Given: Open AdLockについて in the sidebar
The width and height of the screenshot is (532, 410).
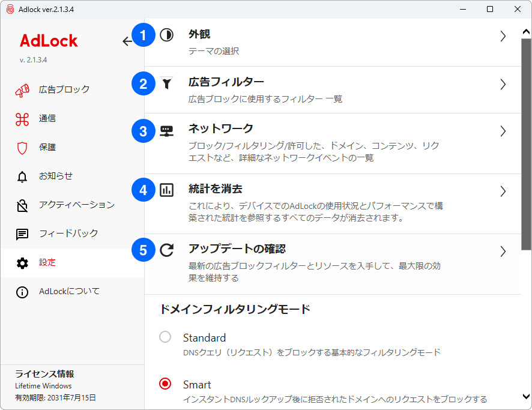Looking at the screenshot, I should 69,292.
